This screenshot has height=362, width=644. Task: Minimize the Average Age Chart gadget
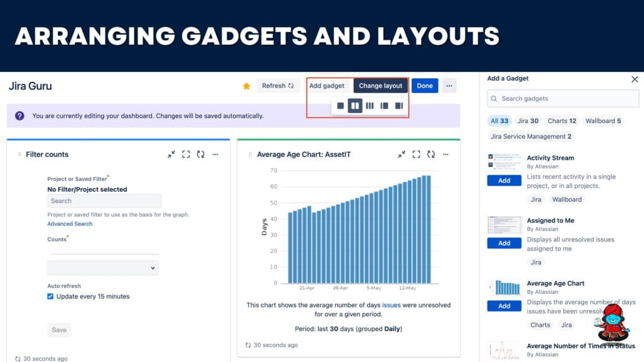click(402, 155)
